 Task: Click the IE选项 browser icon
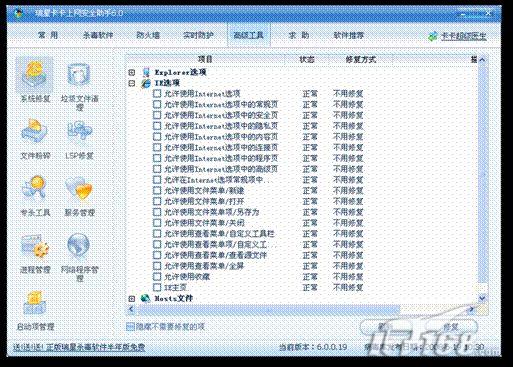(146, 83)
